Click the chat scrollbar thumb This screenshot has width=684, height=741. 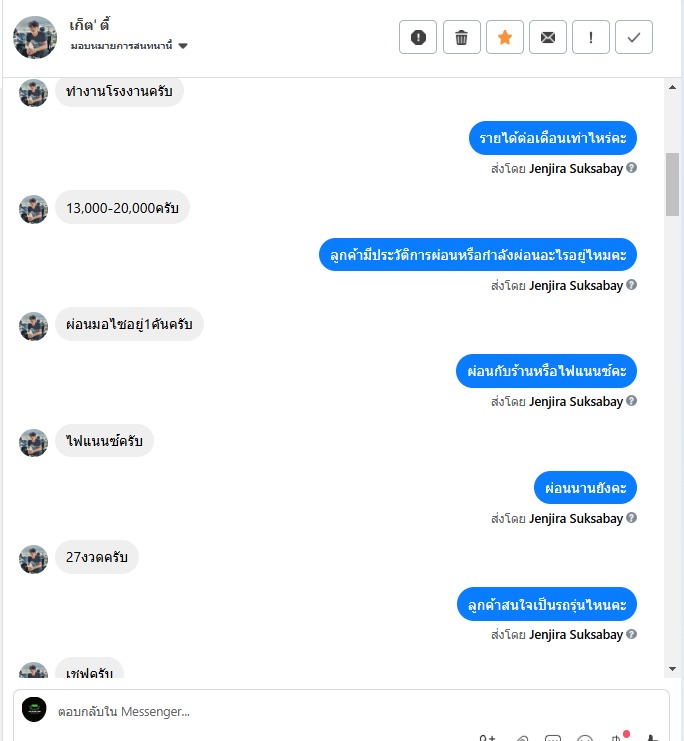pos(672,184)
